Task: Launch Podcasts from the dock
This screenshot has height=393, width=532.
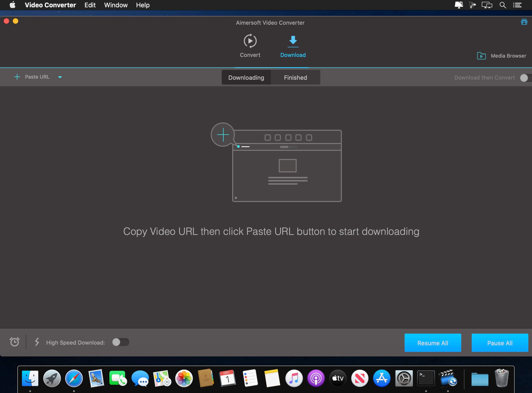Action: [316, 378]
